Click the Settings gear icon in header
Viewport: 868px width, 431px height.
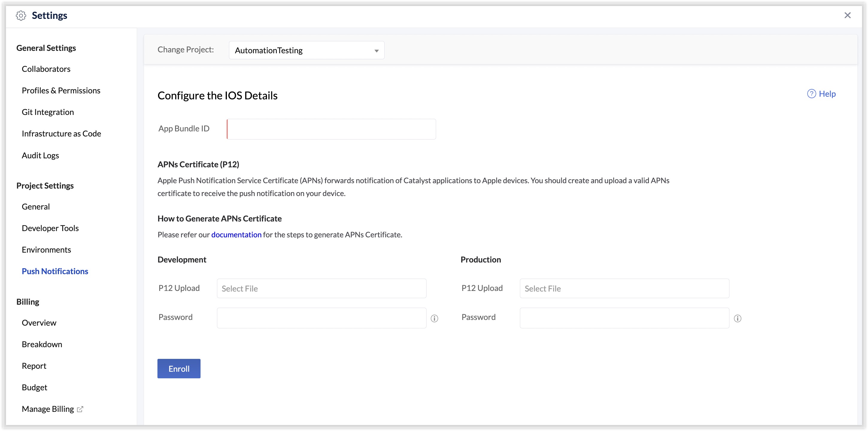(21, 15)
